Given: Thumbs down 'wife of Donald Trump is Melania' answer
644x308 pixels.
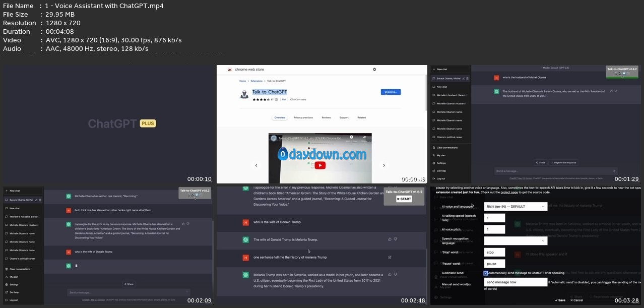Looking at the screenshot, I should [396, 239].
